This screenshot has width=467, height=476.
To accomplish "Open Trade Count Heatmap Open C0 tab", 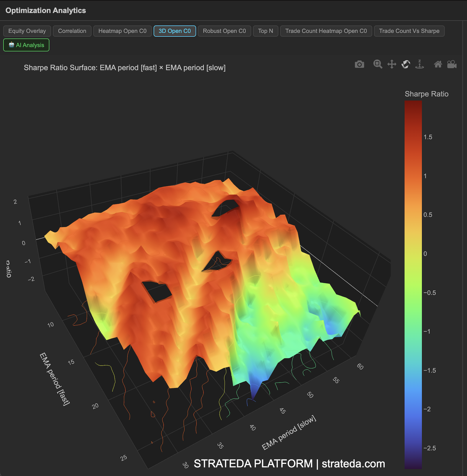I will 326,31.
